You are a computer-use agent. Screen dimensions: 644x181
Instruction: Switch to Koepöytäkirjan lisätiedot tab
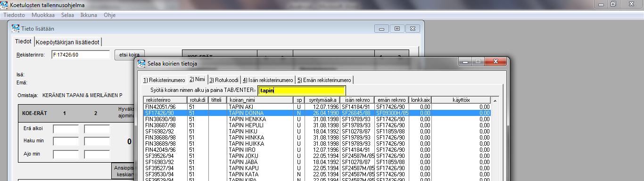67,42
